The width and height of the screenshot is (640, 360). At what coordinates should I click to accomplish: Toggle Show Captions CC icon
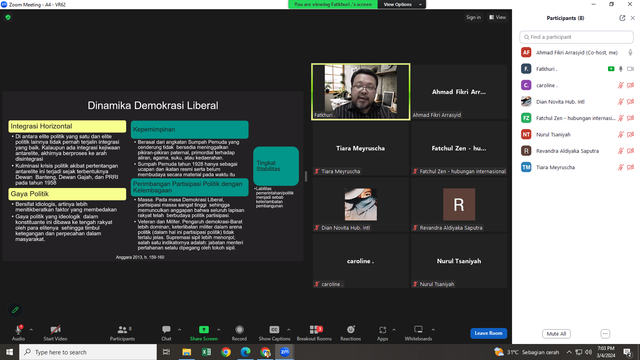tap(274, 329)
